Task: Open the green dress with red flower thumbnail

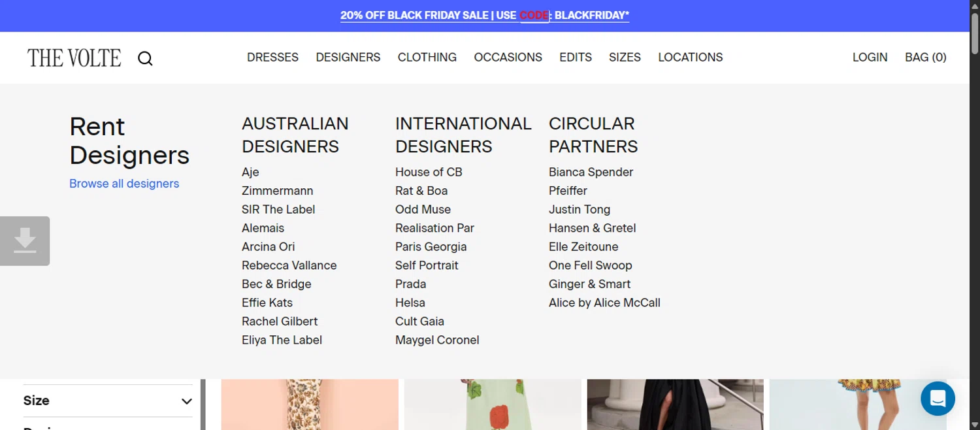Action: pos(493,405)
